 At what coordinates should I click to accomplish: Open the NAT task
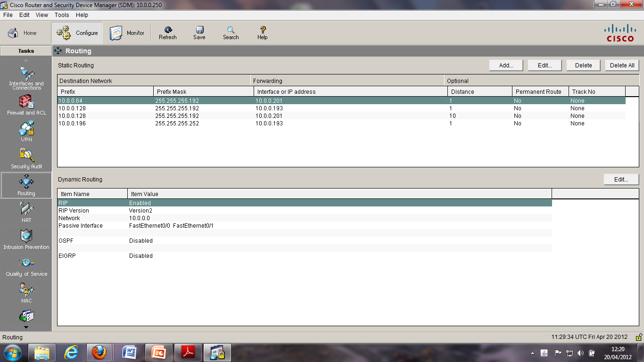pos(26,212)
